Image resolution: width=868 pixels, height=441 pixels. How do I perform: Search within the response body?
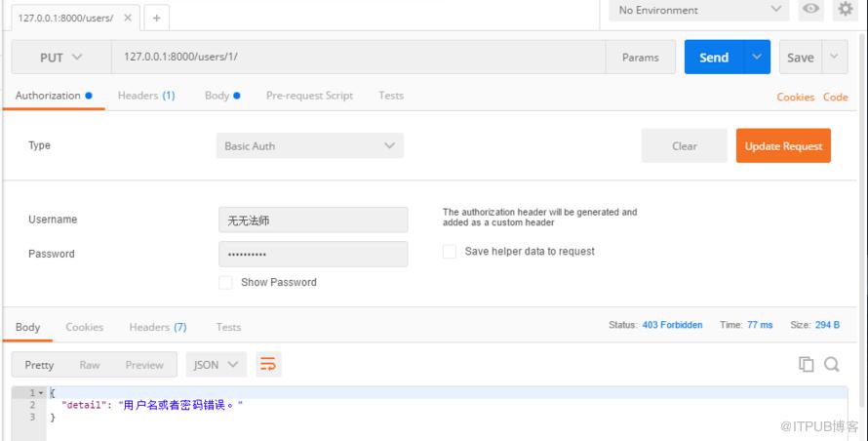[x=832, y=364]
